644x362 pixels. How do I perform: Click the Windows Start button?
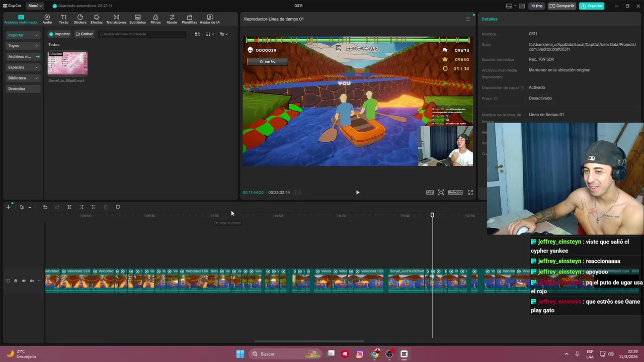click(240, 354)
